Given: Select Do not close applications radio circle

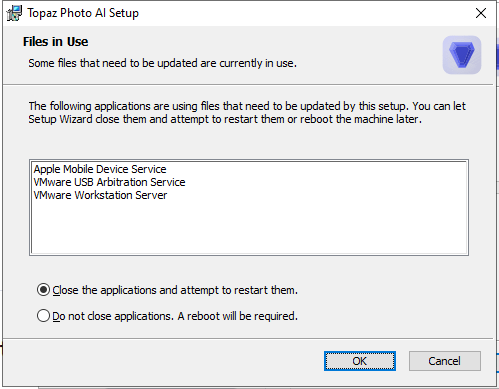Looking at the screenshot, I should pyautogui.click(x=43, y=316).
